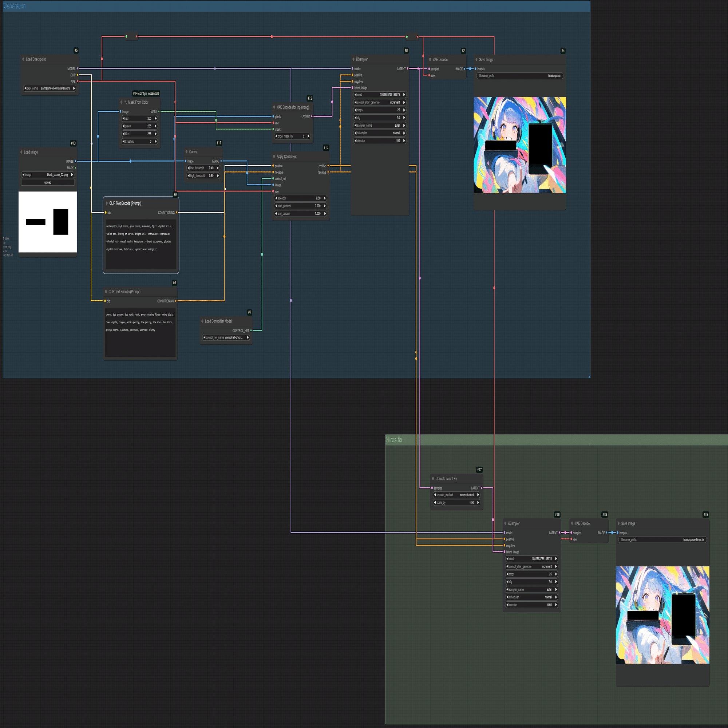
Task: Adjust the ControlNet strength slider field
Action: coord(301,198)
